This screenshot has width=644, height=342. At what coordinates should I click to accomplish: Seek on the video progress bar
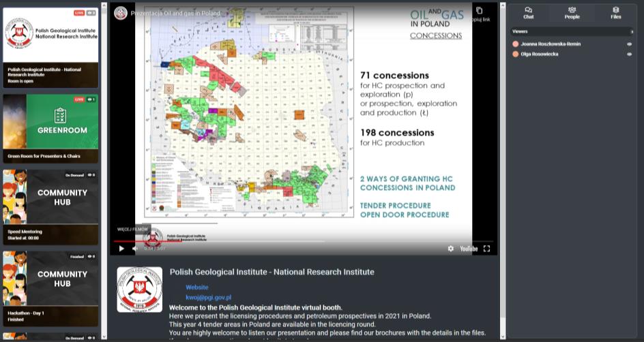pyautogui.click(x=304, y=241)
